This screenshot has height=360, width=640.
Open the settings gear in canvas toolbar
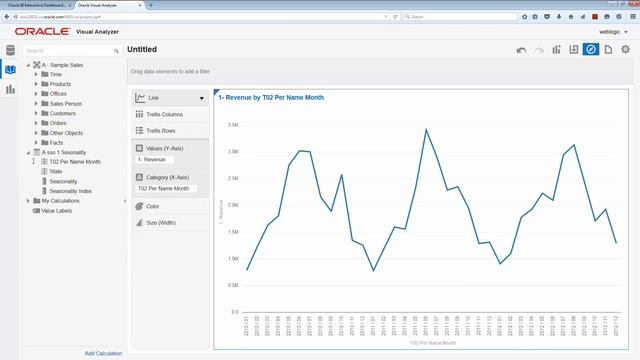tap(625, 49)
